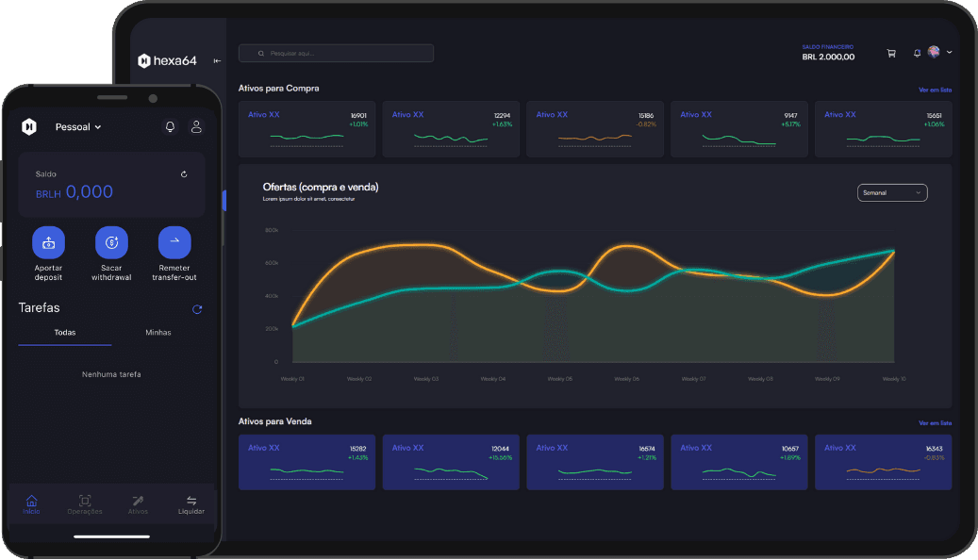Select the Todas tasks tab
This screenshot has height=560, width=978.
(65, 333)
